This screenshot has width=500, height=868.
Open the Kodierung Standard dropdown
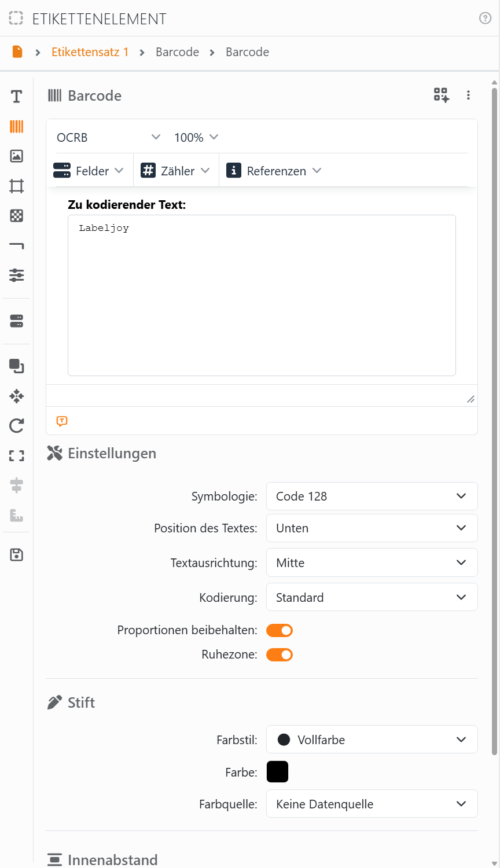coord(372,597)
